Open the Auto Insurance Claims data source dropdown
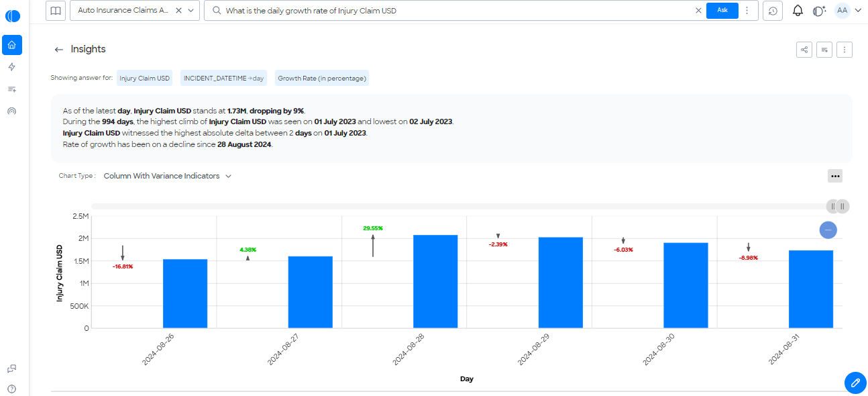 coord(190,10)
